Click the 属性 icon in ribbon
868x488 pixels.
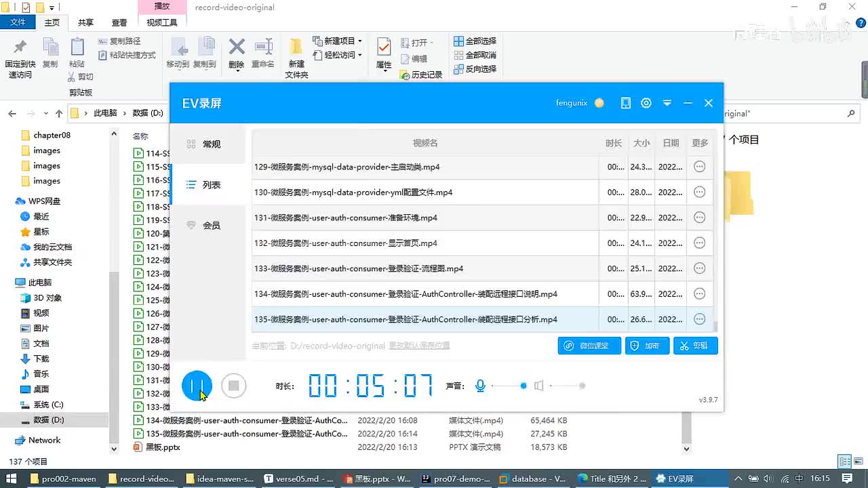click(x=384, y=47)
